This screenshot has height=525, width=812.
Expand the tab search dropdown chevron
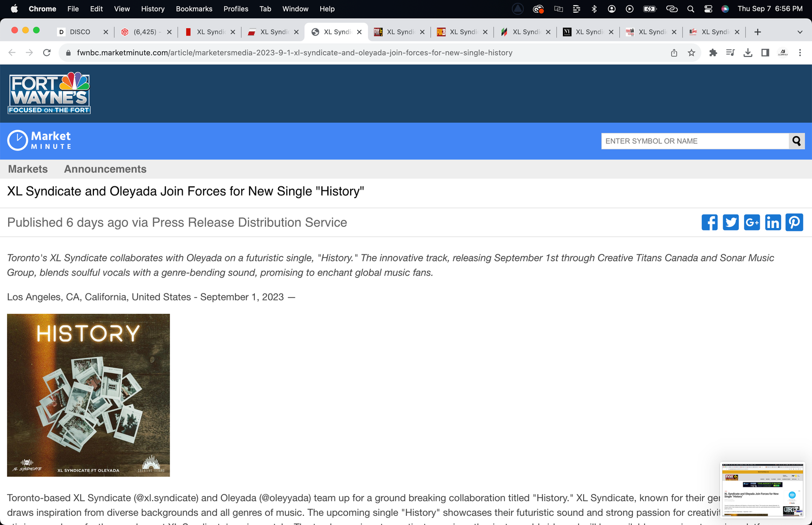tap(800, 32)
